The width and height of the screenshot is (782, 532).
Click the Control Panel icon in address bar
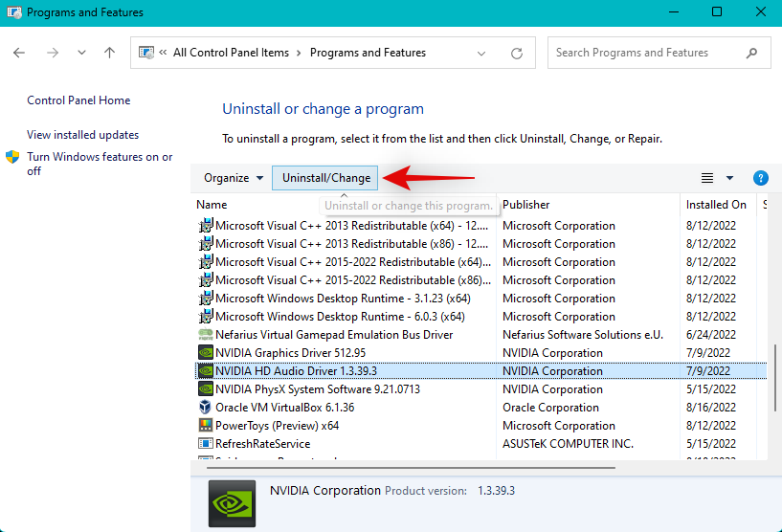(146, 53)
